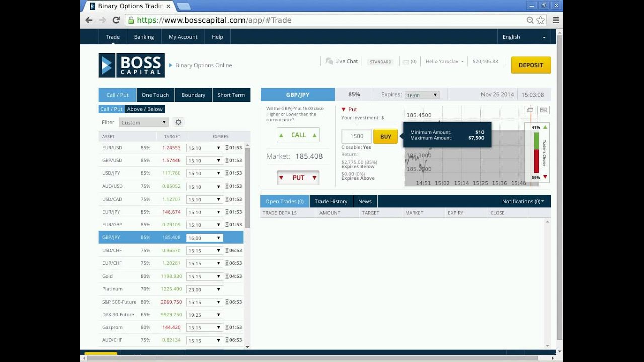Choose the green CALL direction
The width and height of the screenshot is (644, 362).
pyautogui.click(x=298, y=135)
